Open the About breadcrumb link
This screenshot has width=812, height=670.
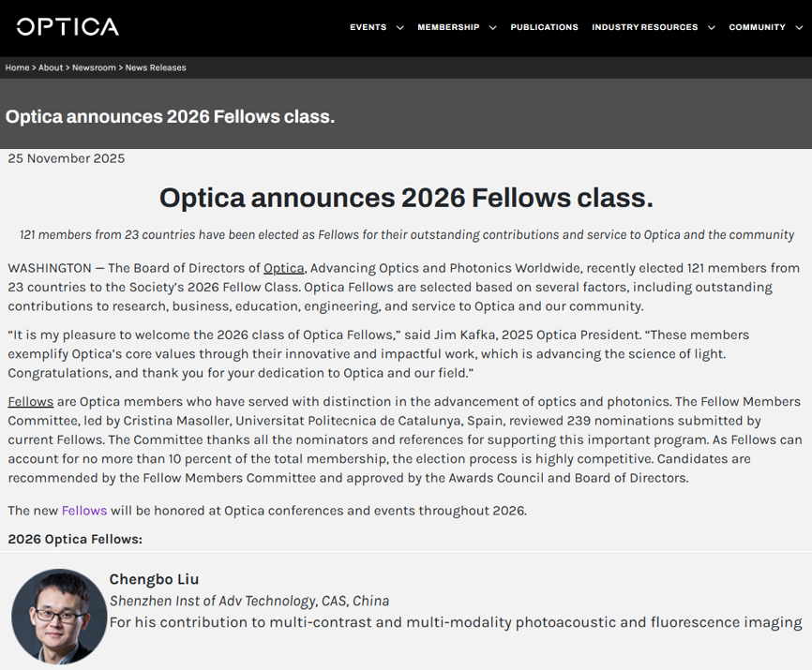pyautogui.click(x=51, y=67)
